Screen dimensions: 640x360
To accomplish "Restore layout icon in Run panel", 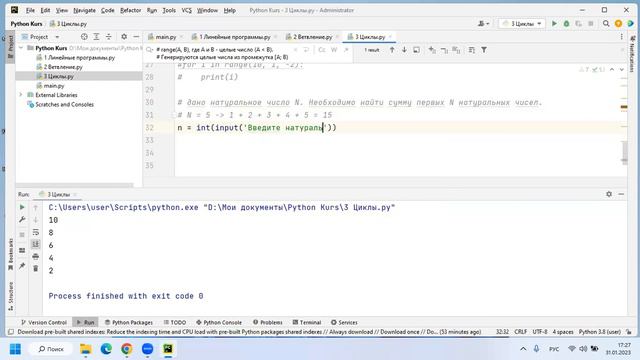I will click(22, 250).
